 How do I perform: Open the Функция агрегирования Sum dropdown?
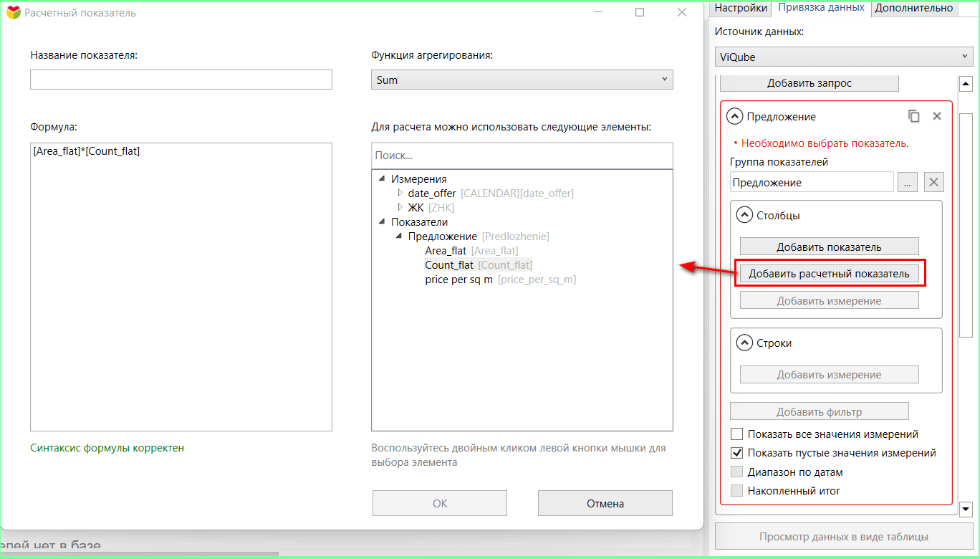522,80
